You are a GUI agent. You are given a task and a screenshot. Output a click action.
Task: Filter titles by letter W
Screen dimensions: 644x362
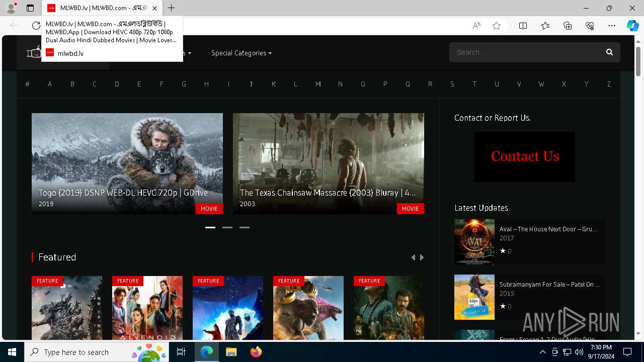click(541, 84)
